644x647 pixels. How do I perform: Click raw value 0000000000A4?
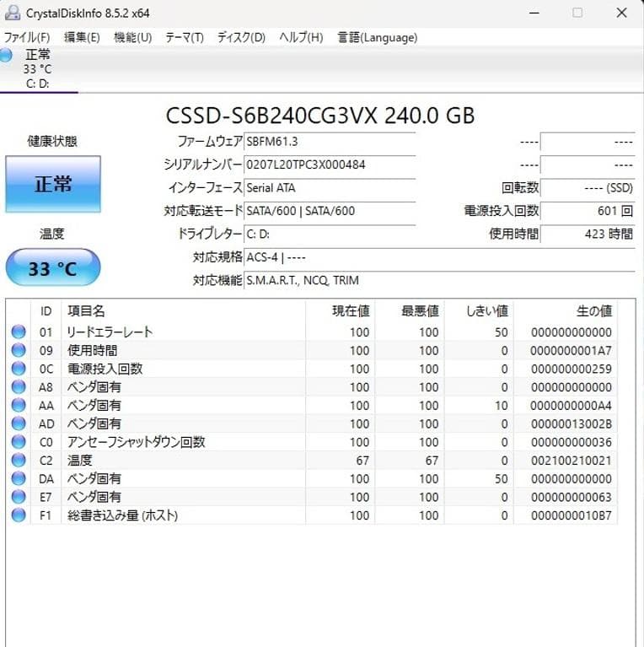[571, 406]
